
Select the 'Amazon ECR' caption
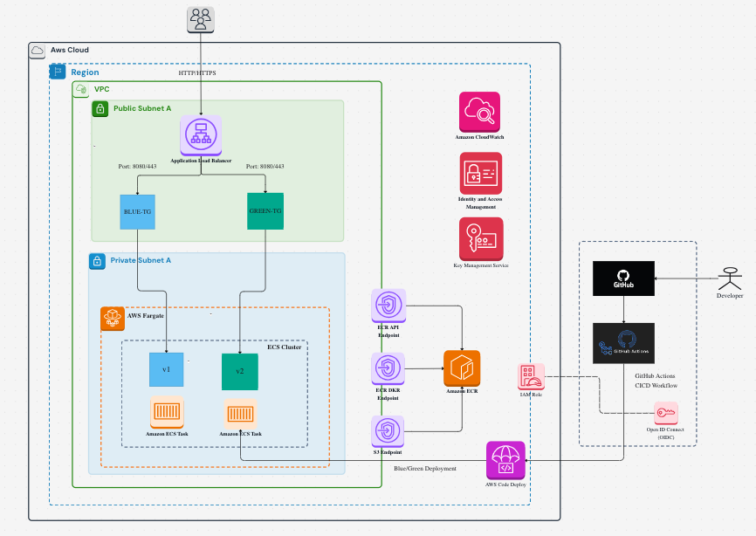(462, 391)
